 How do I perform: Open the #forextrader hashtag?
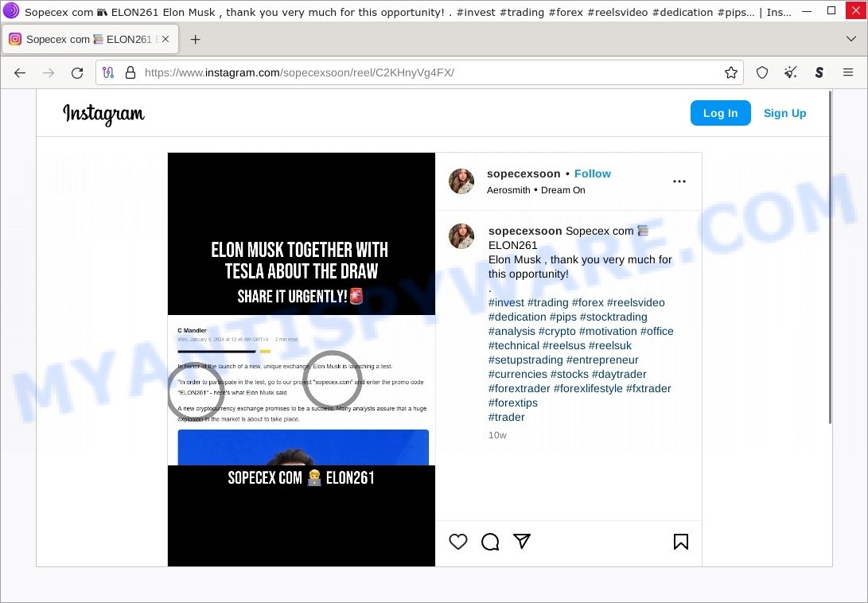pyautogui.click(x=520, y=389)
